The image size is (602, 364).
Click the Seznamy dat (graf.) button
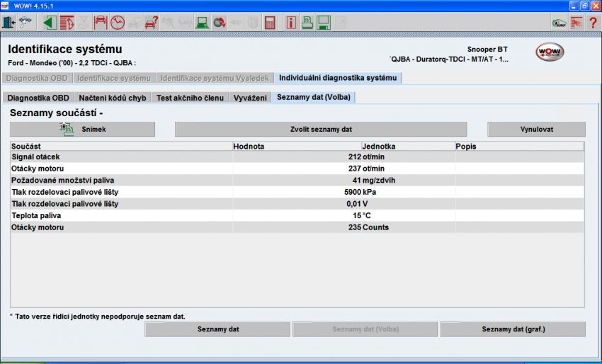click(x=513, y=329)
